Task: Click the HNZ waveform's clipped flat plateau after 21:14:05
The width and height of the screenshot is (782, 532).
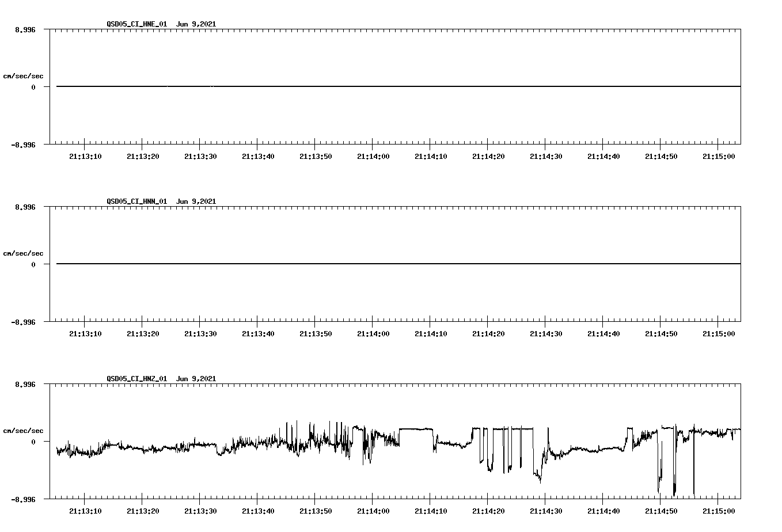Action: 416,429
